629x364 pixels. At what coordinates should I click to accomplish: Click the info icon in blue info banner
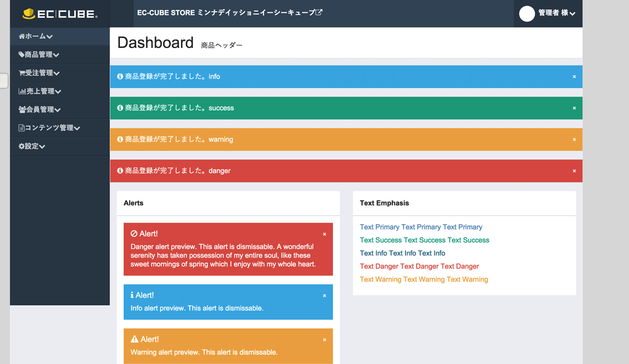[120, 77]
